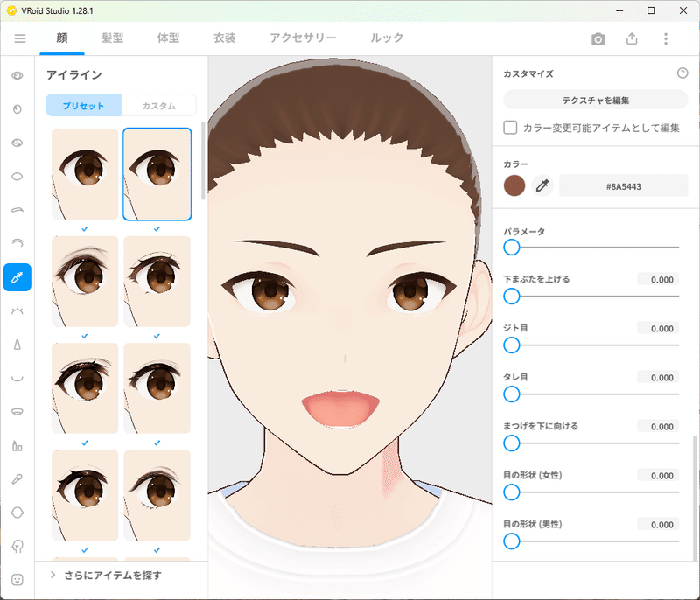Click テクスチャを編集 button
The width and height of the screenshot is (700, 600).
[596, 100]
